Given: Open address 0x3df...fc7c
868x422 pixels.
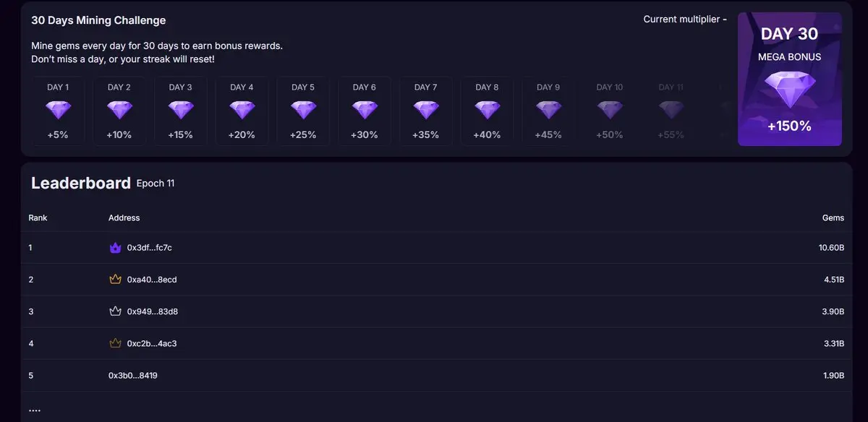Looking at the screenshot, I should (149, 248).
